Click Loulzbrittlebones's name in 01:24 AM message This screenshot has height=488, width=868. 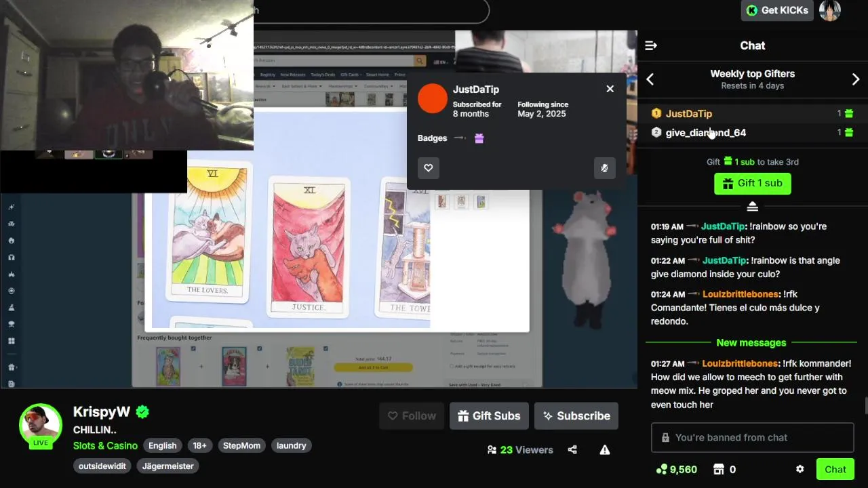[741, 294]
